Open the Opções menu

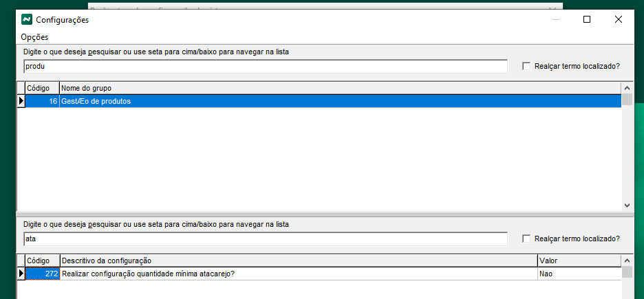point(34,36)
